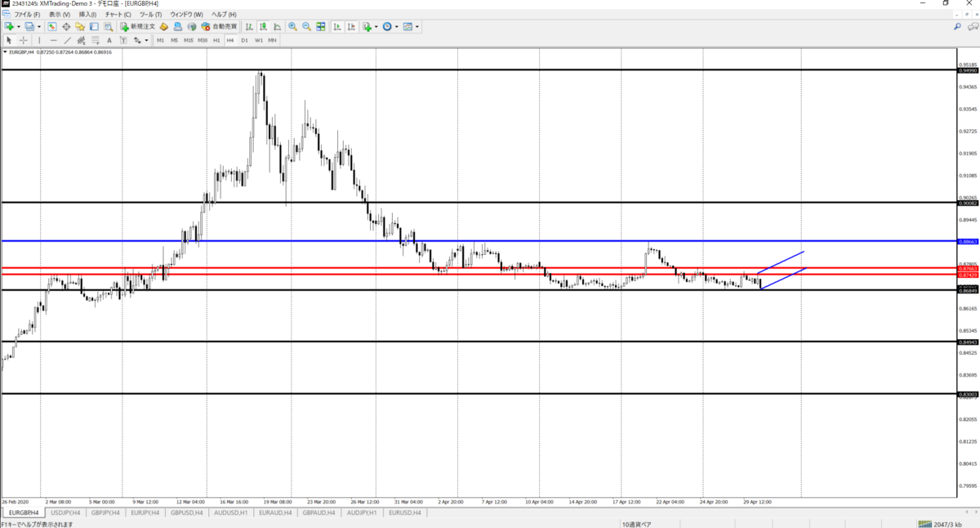The height and width of the screenshot is (528, 980).
Task: Select the text label tool
Action: (x=123, y=40)
